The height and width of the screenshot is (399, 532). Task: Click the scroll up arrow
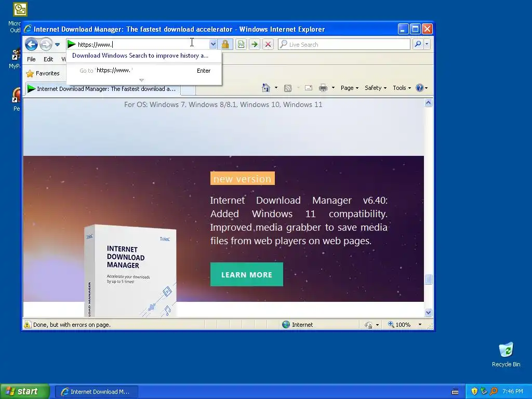[x=428, y=103]
